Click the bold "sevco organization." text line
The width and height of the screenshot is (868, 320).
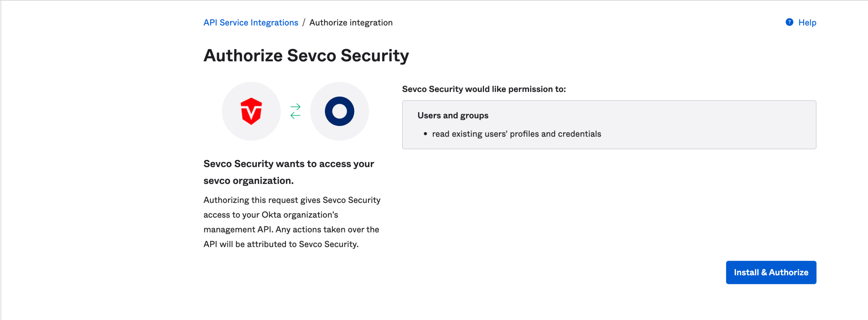click(248, 181)
